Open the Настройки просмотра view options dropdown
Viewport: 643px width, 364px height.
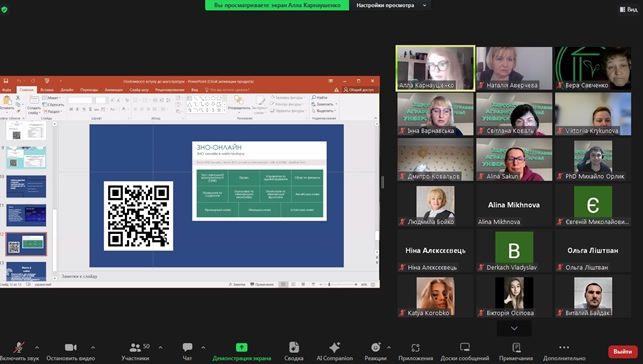pos(391,5)
